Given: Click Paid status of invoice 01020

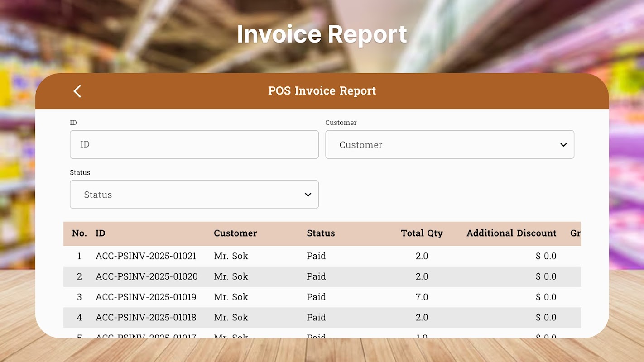Looking at the screenshot, I should 316,276.
